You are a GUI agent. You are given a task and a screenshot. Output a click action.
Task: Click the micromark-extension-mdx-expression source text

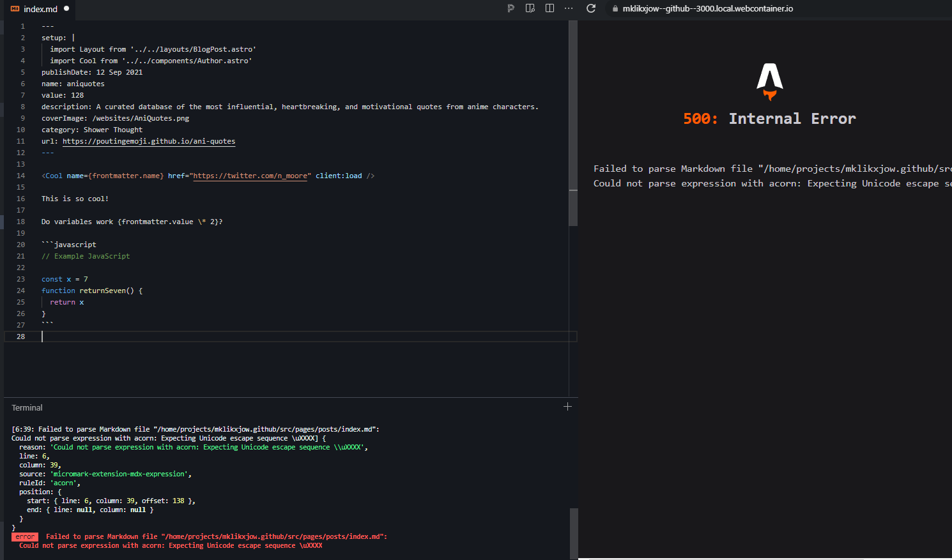click(119, 474)
